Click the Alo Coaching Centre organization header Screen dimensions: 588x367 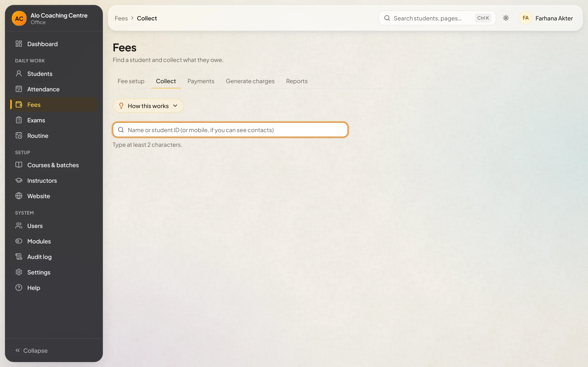click(54, 18)
